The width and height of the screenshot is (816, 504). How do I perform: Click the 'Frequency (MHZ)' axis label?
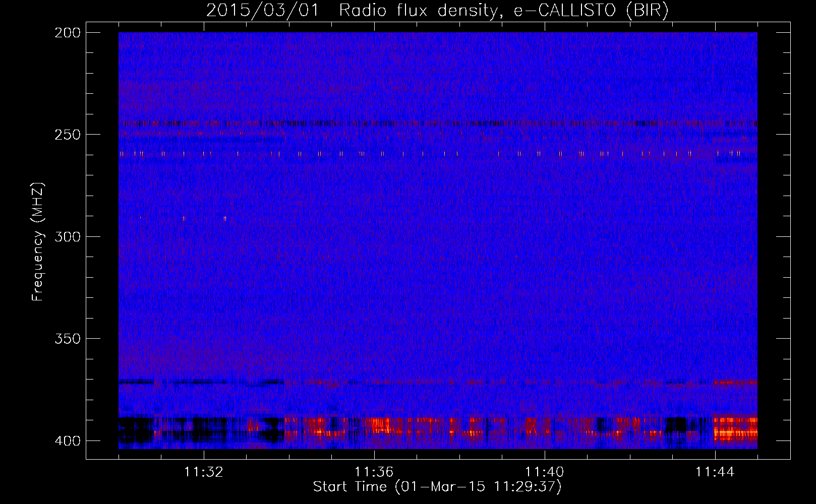pyautogui.click(x=38, y=242)
